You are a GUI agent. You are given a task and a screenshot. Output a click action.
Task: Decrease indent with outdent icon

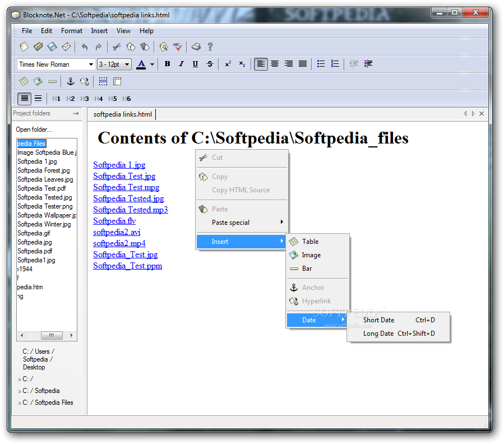[354, 64]
